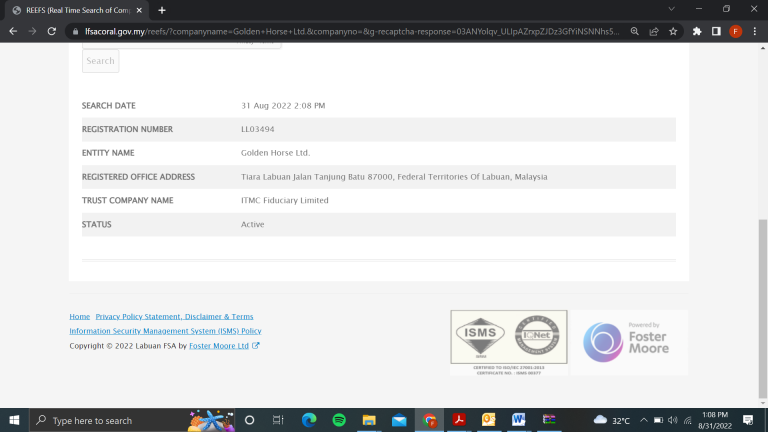This screenshot has width=768, height=432.
Task: Open the Chrome three-dot menu
Action: pyautogui.click(x=755, y=31)
